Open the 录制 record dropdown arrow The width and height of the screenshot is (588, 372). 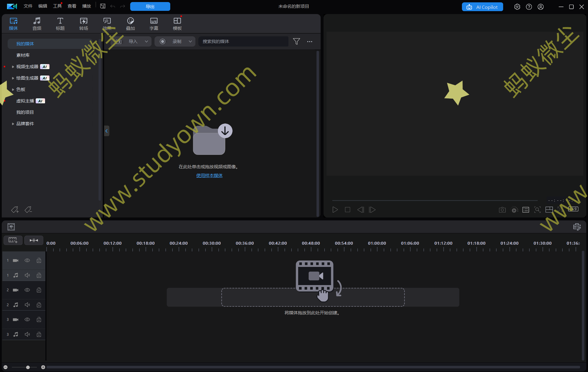190,41
